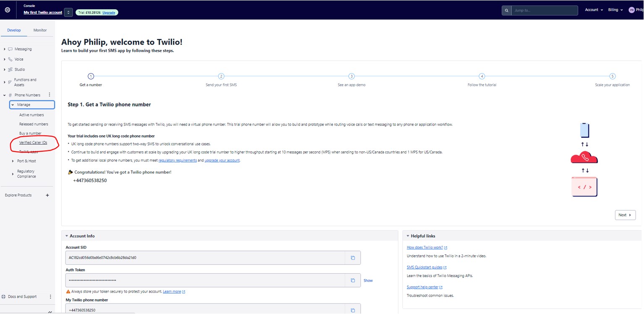Show the hidden Auth Token
Image resolution: width=644 pixels, height=314 pixels.
(368, 280)
